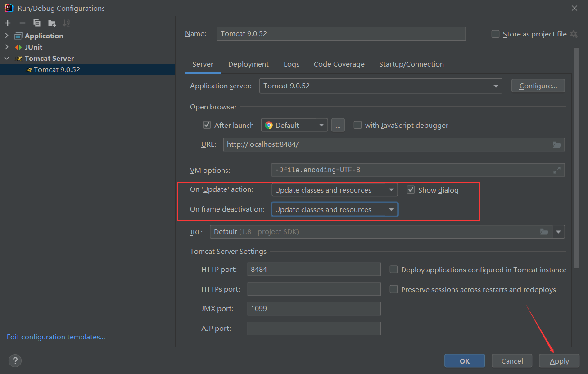Click the gear icon beside Store as project file

(574, 34)
